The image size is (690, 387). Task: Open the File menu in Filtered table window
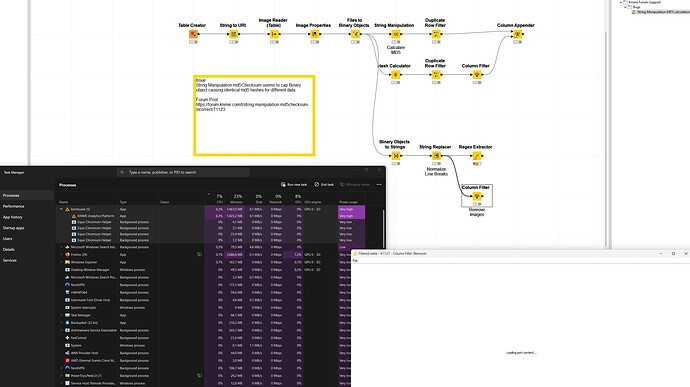point(355,261)
